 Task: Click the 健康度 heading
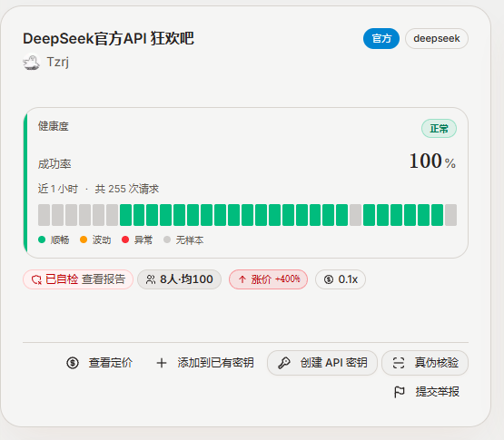tap(54, 126)
